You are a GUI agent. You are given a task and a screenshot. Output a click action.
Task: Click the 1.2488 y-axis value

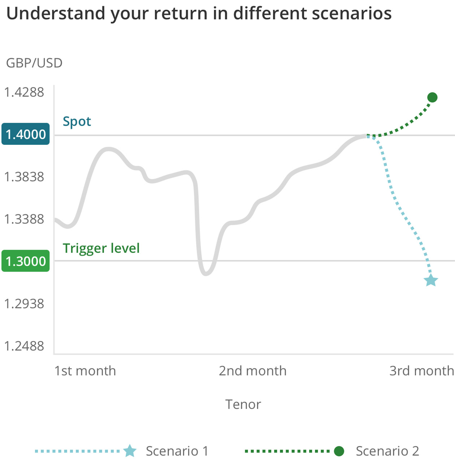click(x=24, y=346)
